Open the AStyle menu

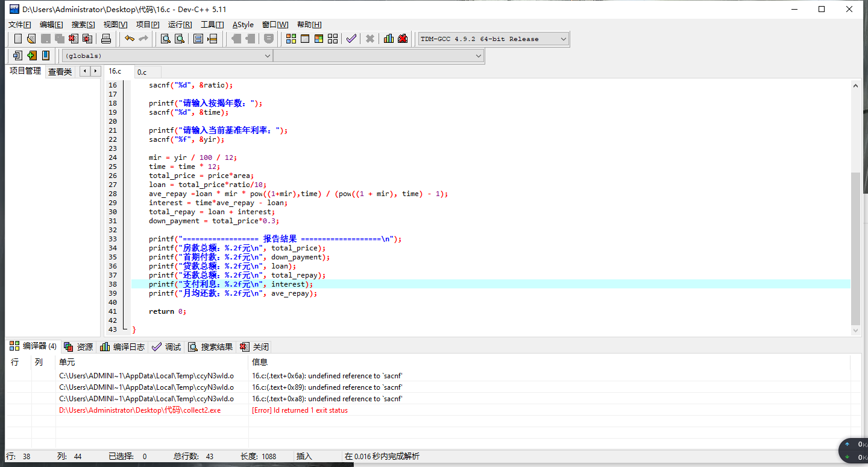243,24
